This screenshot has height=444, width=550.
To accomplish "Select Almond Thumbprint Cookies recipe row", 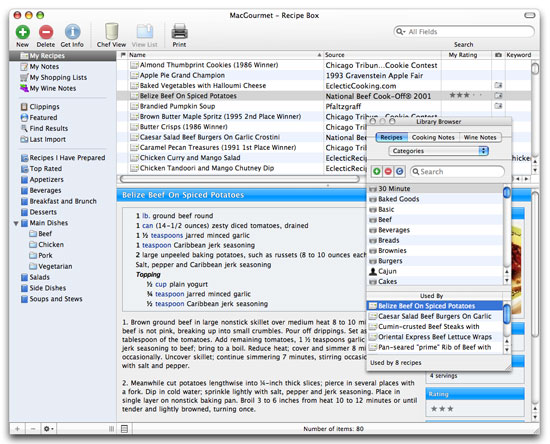I will pyautogui.click(x=324, y=65).
